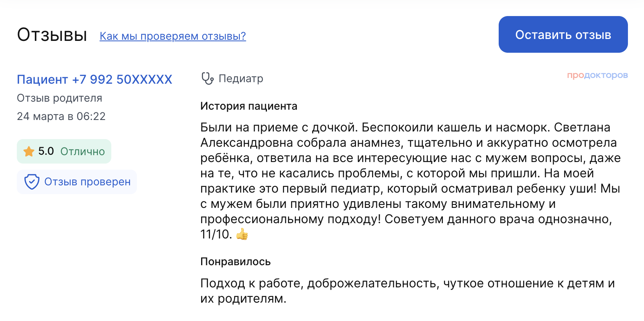The width and height of the screenshot is (644, 321).
Task: Click the "Отзыв родителя" caption
Action: tap(59, 98)
